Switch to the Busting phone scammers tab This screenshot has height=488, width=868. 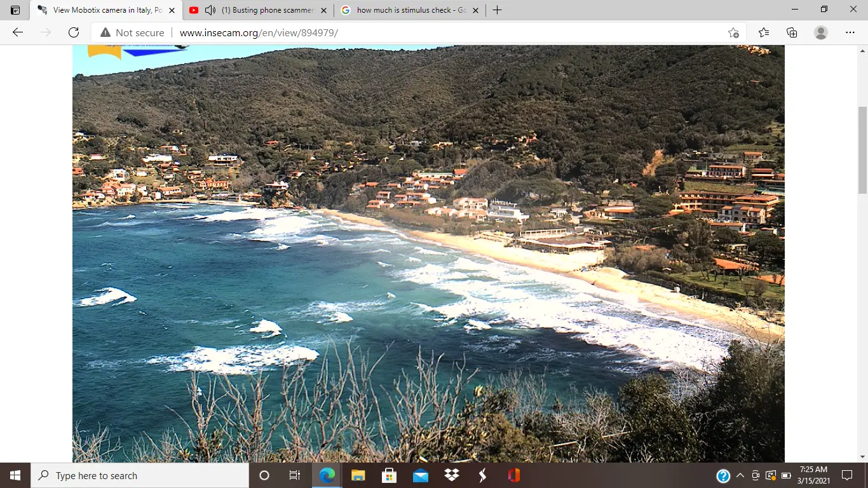tap(267, 10)
